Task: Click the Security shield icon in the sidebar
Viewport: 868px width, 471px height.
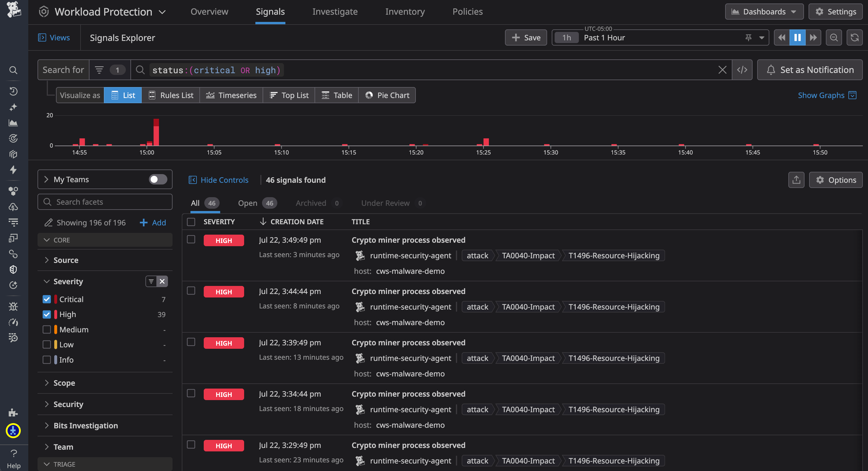Action: click(14, 269)
